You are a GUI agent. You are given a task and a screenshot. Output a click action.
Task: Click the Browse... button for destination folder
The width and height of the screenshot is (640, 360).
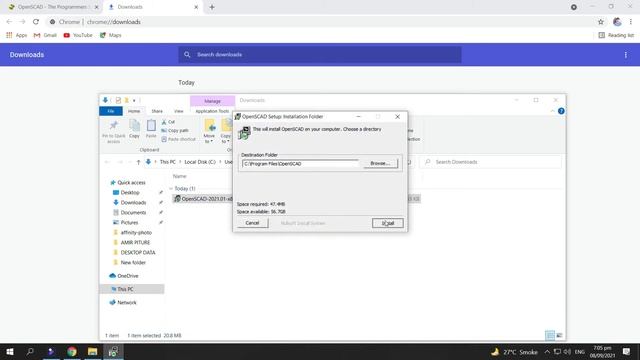click(380, 163)
